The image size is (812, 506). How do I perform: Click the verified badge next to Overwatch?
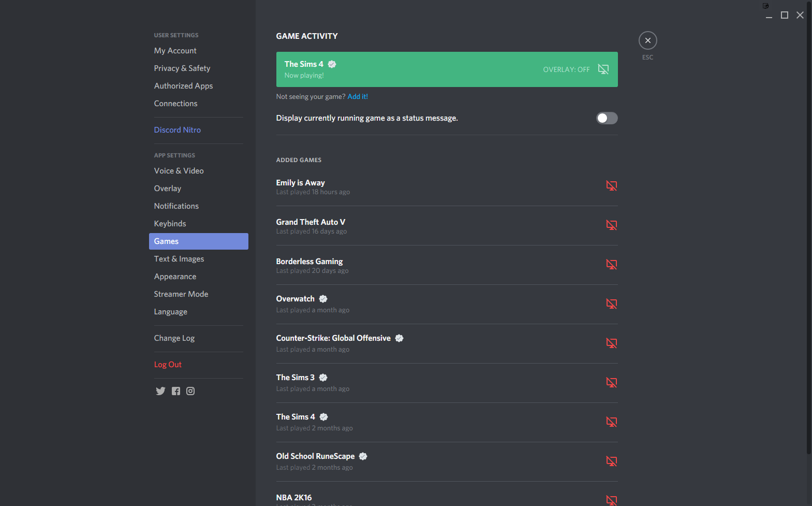323,299
